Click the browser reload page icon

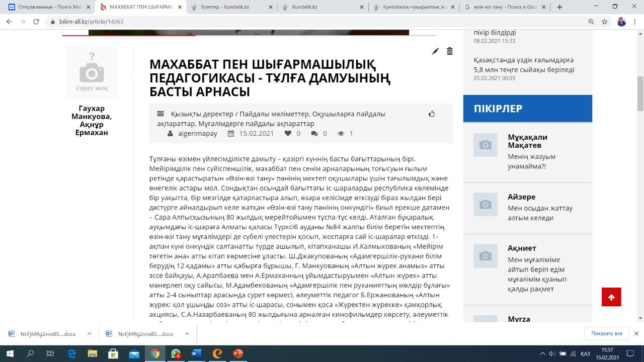tap(36, 22)
